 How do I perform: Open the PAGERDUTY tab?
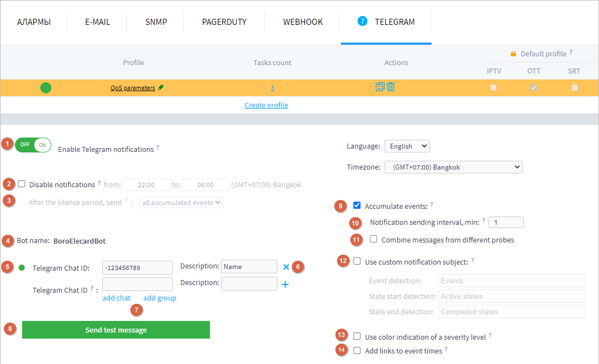click(224, 22)
